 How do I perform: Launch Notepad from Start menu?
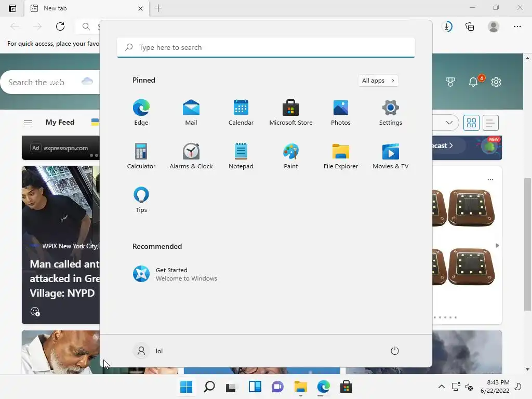coord(241,156)
